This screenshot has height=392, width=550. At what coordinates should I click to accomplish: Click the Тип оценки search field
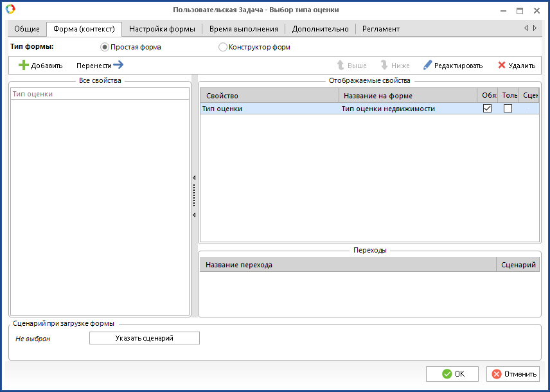click(x=100, y=94)
